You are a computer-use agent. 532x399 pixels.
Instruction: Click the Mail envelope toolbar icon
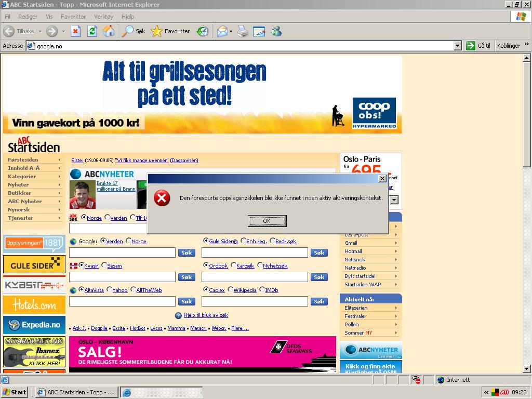pyautogui.click(x=222, y=31)
